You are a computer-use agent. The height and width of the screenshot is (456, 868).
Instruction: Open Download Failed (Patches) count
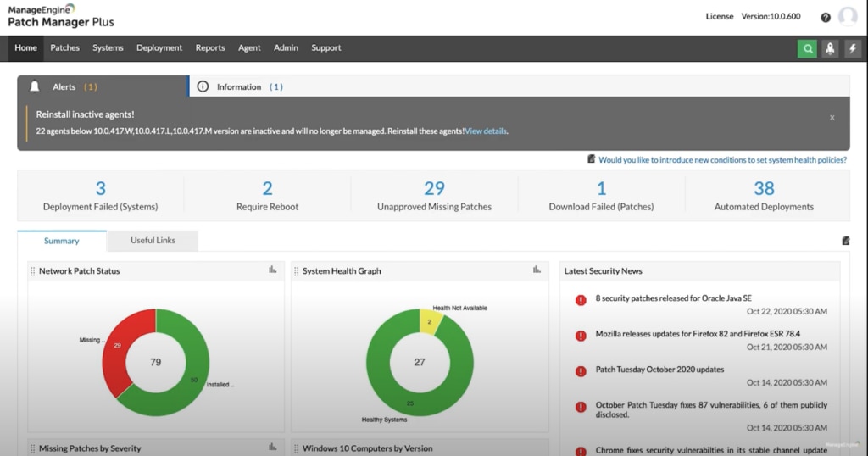coord(601,188)
